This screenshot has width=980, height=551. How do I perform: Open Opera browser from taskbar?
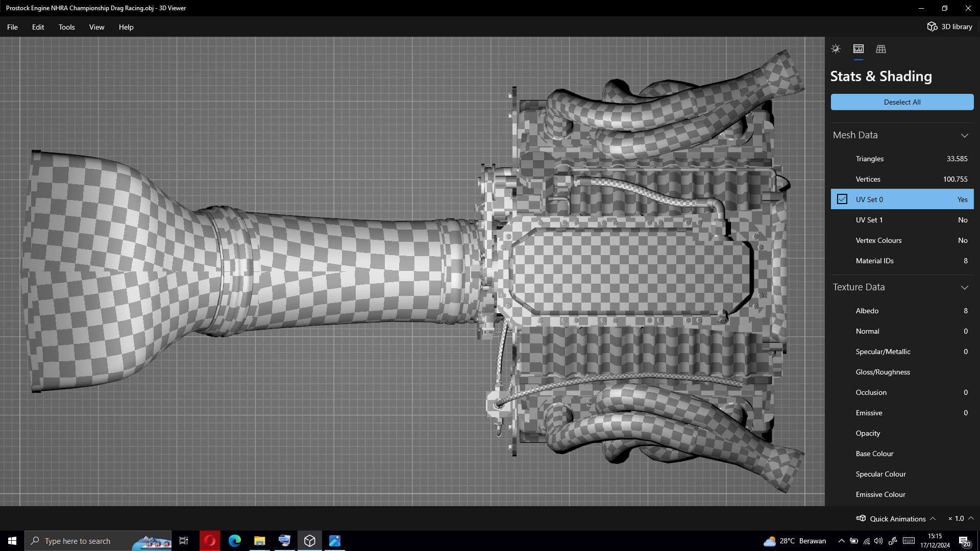[209, 541]
